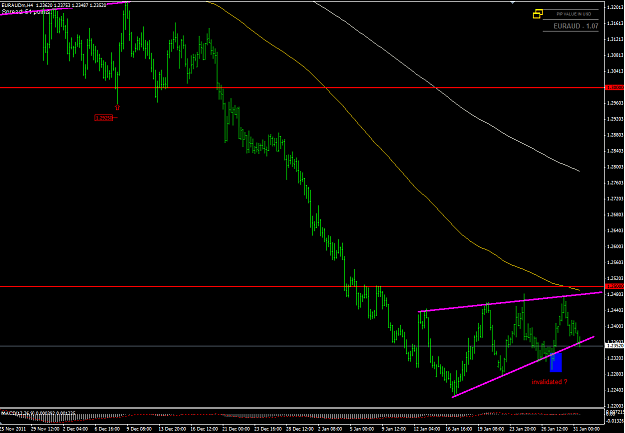Click the EURAUDm,H4 symbol title at top left
The height and width of the screenshot is (433, 625).
(17, 6)
